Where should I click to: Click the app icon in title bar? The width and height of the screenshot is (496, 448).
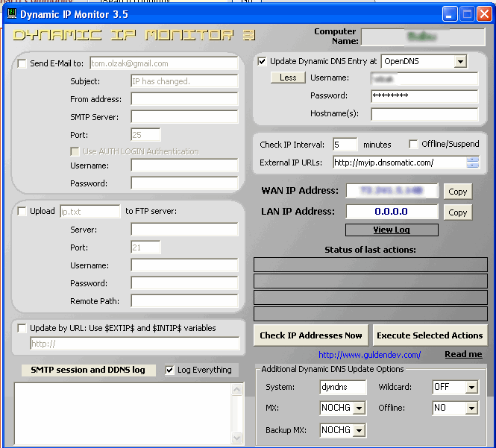(10, 13)
